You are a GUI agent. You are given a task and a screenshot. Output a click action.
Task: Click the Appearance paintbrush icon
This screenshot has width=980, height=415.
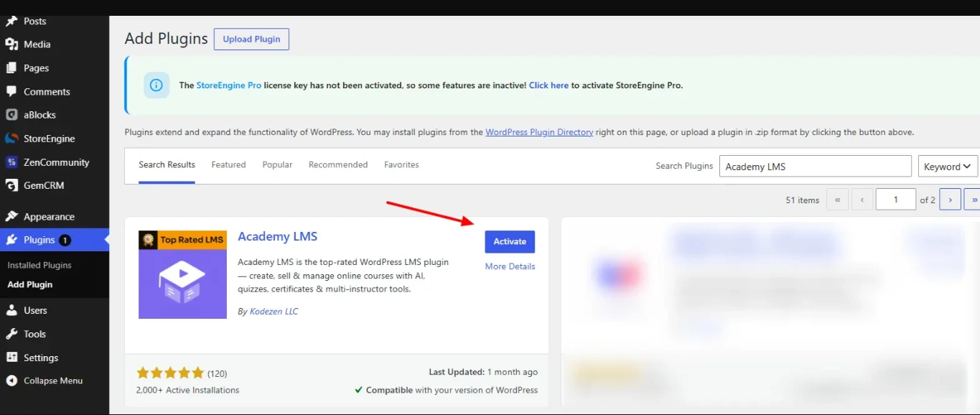click(x=11, y=217)
